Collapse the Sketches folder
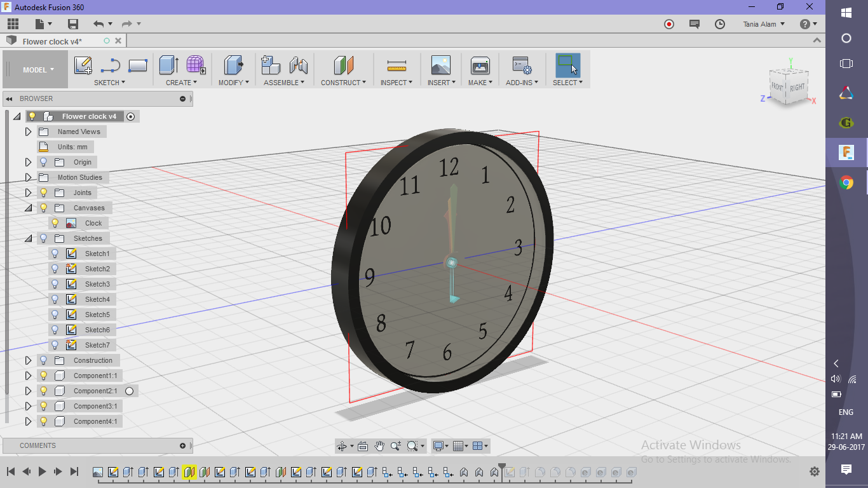Viewport: 868px width, 488px height. point(28,238)
